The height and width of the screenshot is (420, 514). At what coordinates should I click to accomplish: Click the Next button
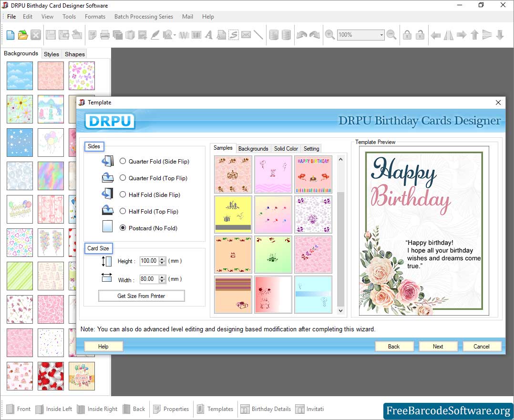(438, 346)
